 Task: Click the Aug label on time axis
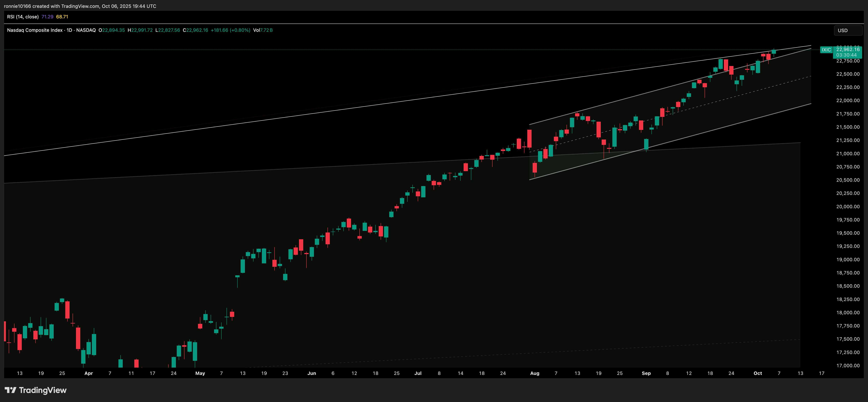click(x=534, y=373)
